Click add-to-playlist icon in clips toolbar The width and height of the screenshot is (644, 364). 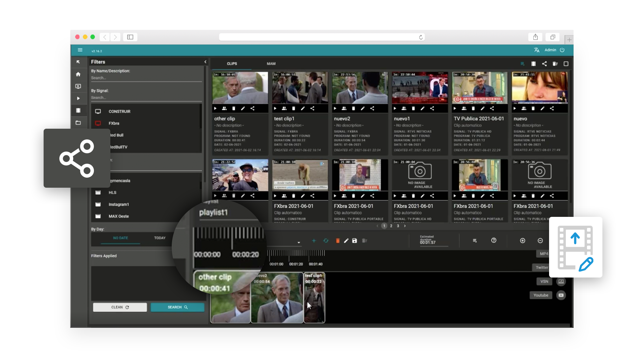point(522,64)
